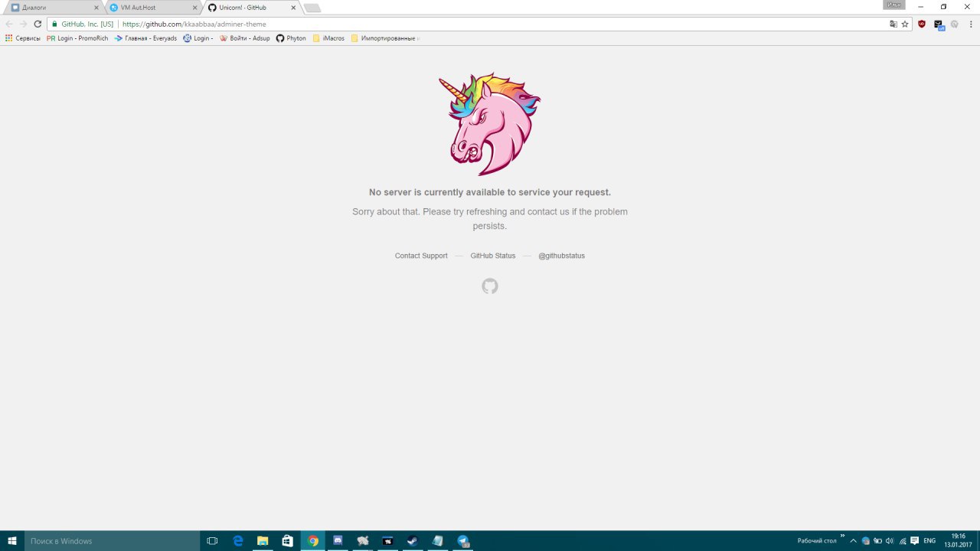Close the VM Aut.Host tab
The height and width of the screenshot is (551, 980).
tap(194, 8)
